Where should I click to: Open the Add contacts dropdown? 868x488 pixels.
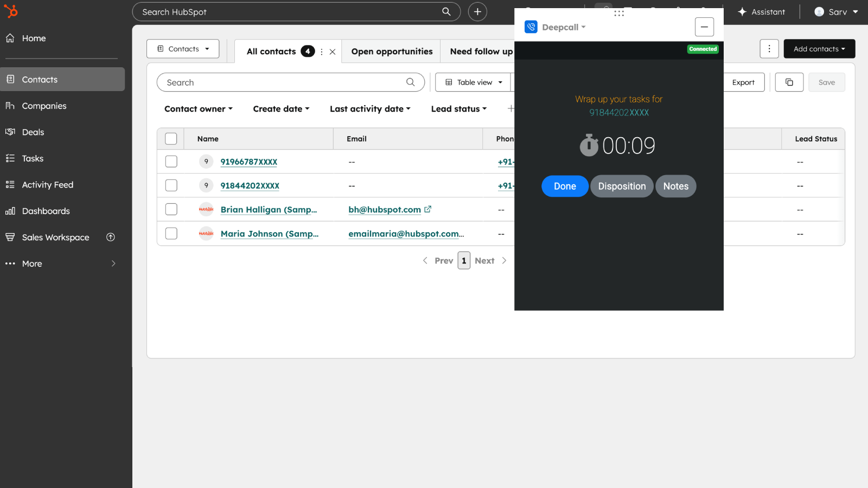click(x=819, y=49)
